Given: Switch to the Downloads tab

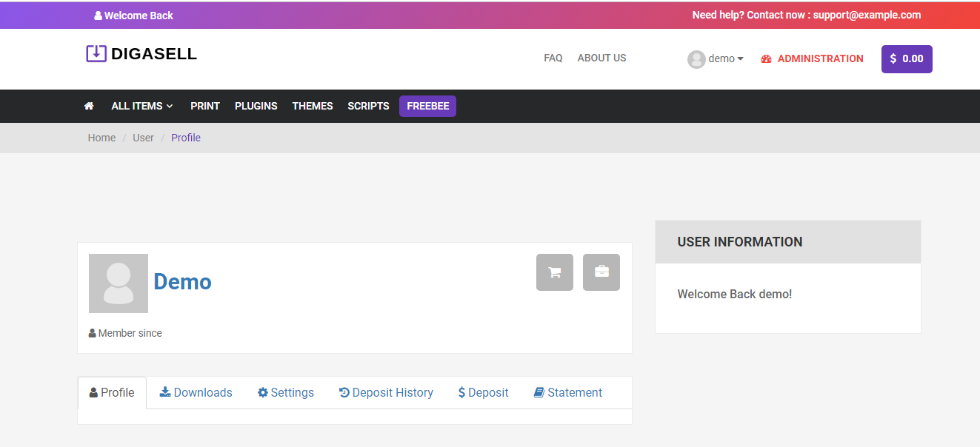Looking at the screenshot, I should tap(196, 393).
